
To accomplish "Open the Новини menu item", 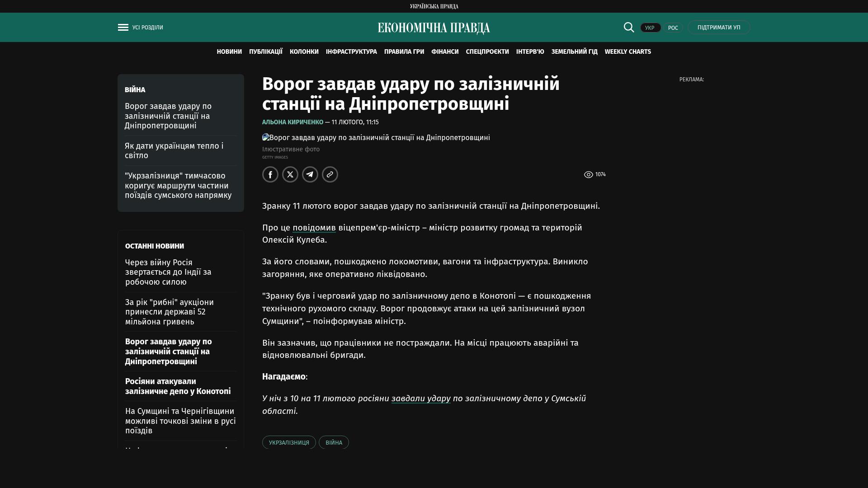I will (229, 52).
